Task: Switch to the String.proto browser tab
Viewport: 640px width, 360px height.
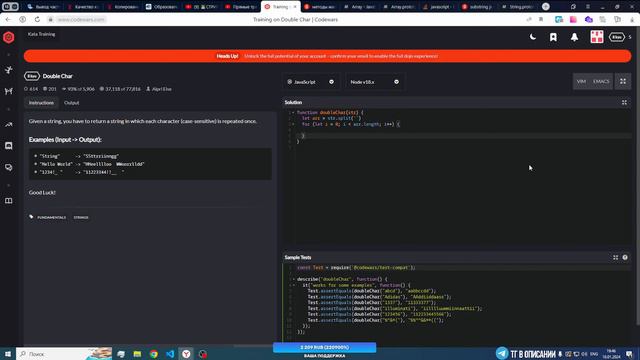Action: point(518,7)
